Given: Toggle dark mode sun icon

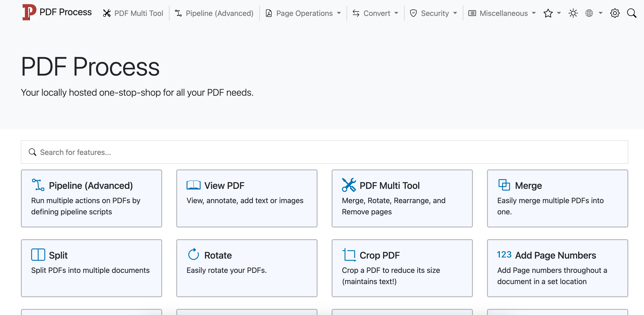Looking at the screenshot, I should (573, 13).
